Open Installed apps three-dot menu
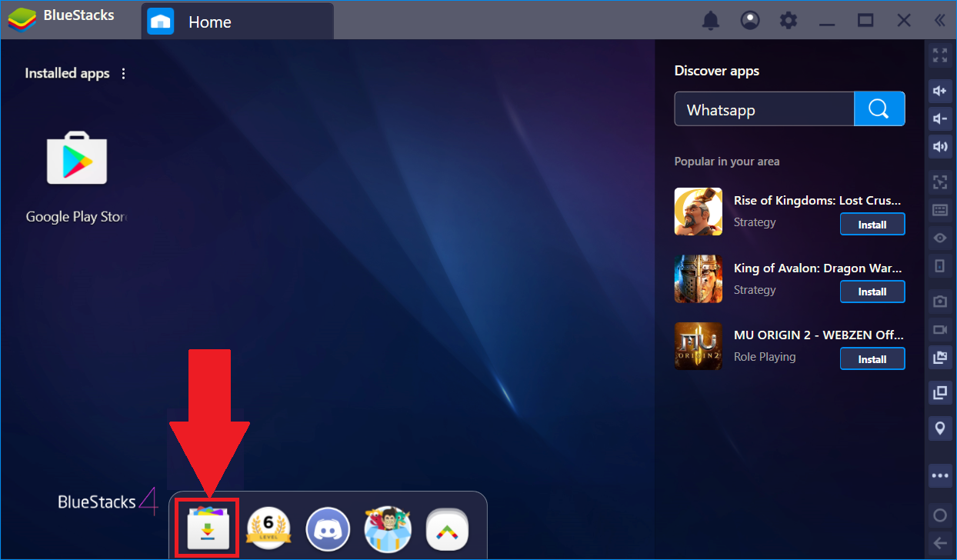 123,74
